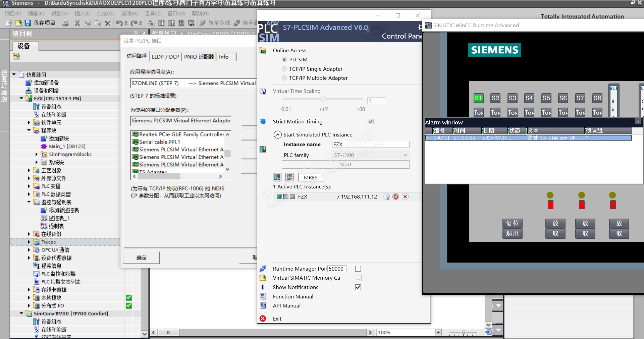This screenshot has width=644, height=339.
Task: Click the Function Manual document icon
Action: click(x=263, y=296)
